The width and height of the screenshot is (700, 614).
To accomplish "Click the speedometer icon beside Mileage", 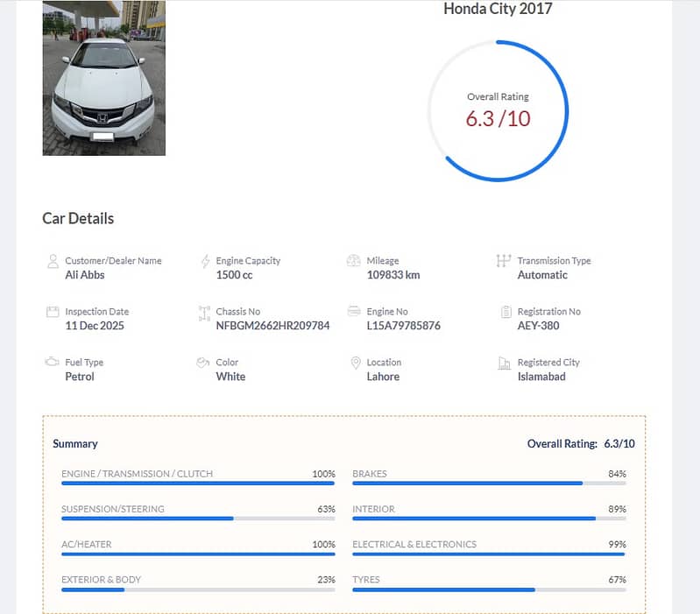I will click(354, 261).
